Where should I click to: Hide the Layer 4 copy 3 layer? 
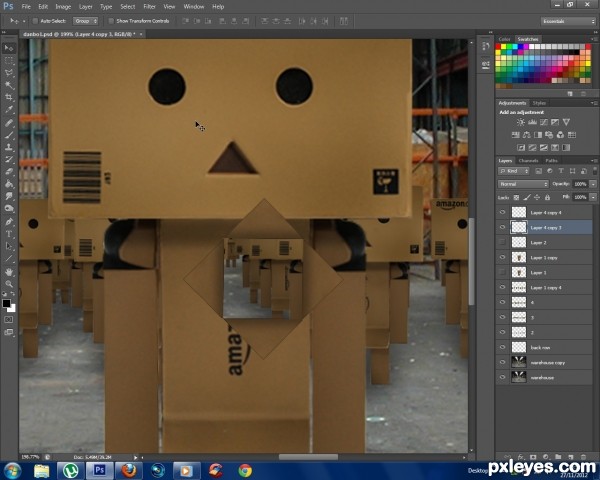coord(502,227)
